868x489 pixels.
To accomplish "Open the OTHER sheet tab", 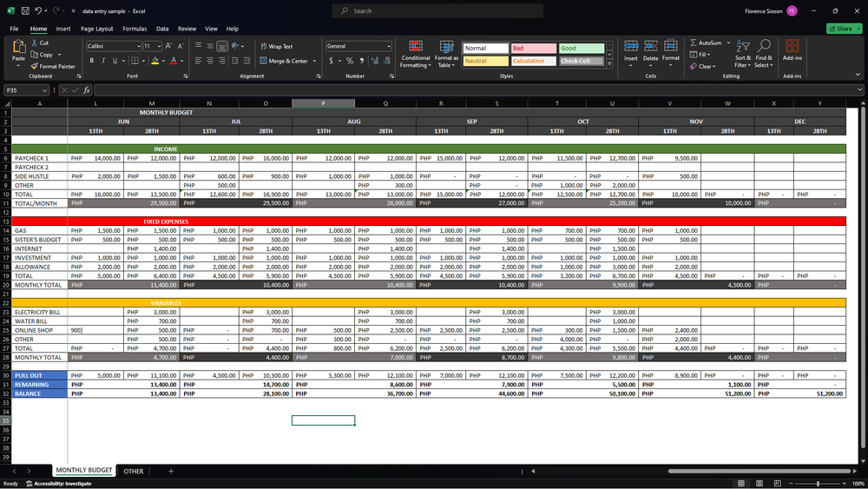I will pos(134,472).
